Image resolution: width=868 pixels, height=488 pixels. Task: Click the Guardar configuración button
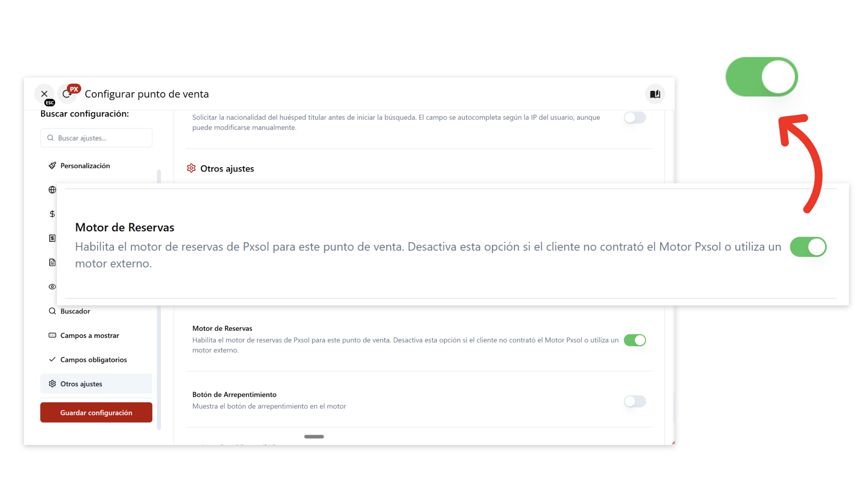click(x=96, y=413)
